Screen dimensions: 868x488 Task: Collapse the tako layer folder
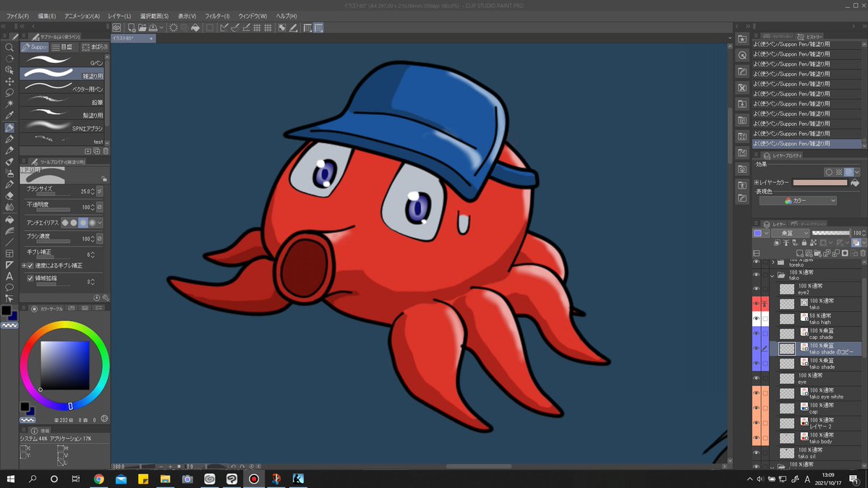tap(773, 275)
